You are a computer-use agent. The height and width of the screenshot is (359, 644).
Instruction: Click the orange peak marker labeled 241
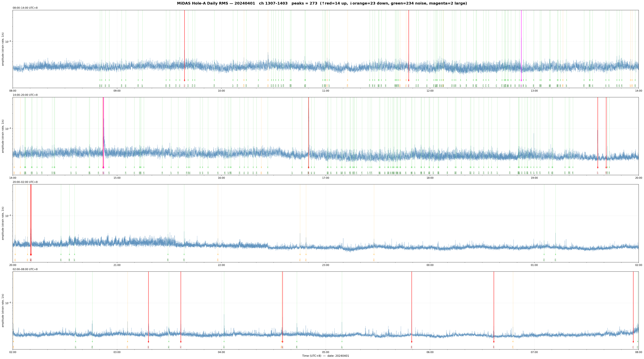(15, 254)
